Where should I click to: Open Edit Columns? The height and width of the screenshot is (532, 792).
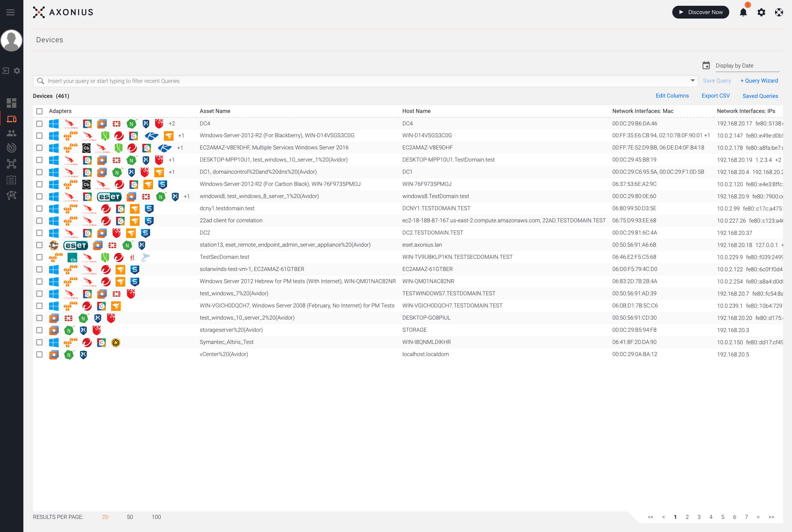[x=672, y=96]
